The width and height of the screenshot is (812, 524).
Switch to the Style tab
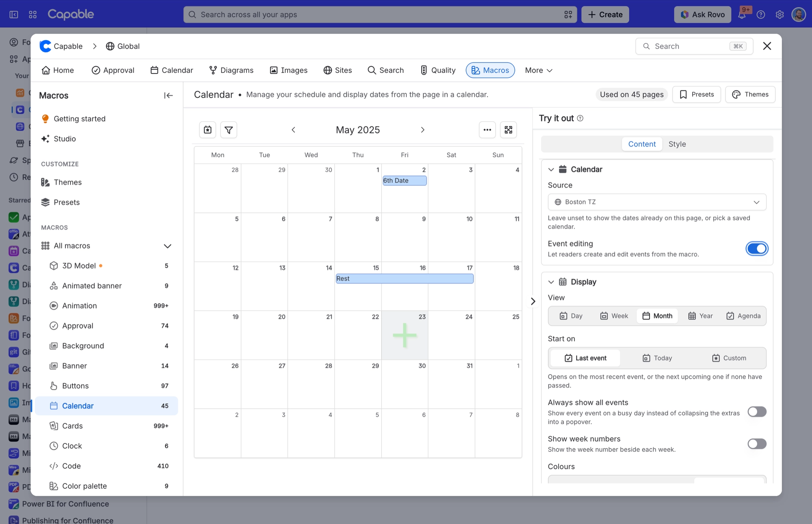[x=677, y=144]
